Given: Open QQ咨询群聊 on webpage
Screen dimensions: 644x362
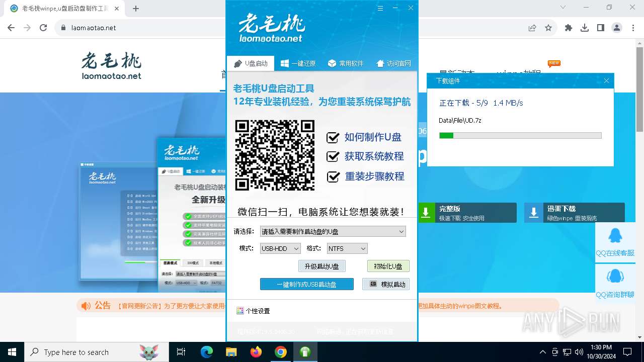Looking at the screenshot, I should 615,283.
